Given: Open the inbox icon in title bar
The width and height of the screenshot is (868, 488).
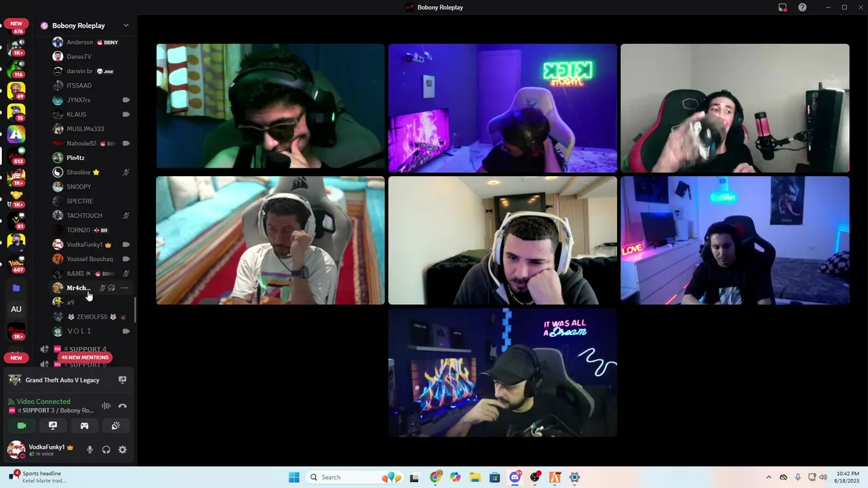Looking at the screenshot, I should [x=783, y=7].
